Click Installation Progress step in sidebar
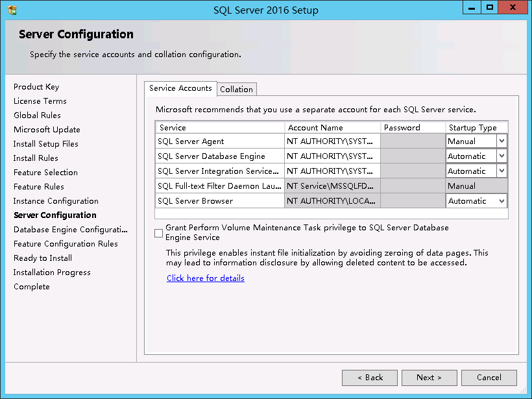Image resolution: width=532 pixels, height=399 pixels. tap(52, 272)
